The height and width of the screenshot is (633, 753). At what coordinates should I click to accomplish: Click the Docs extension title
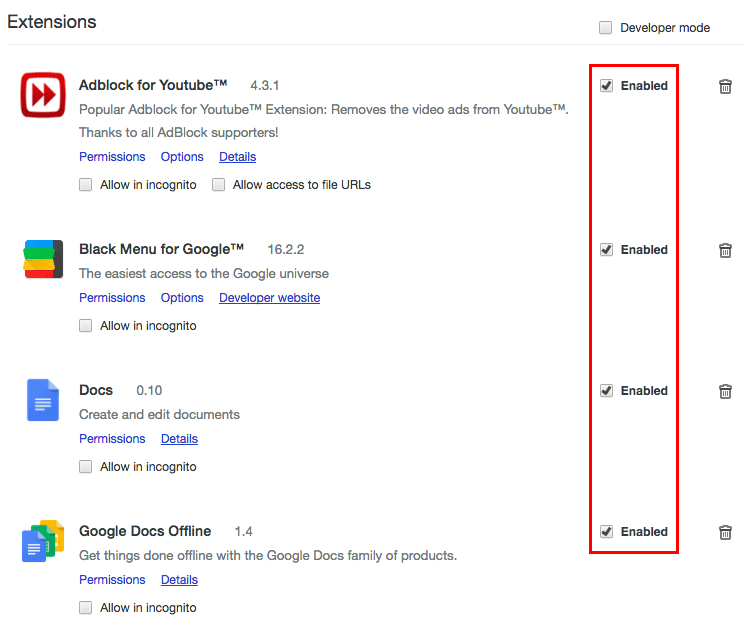click(x=96, y=390)
